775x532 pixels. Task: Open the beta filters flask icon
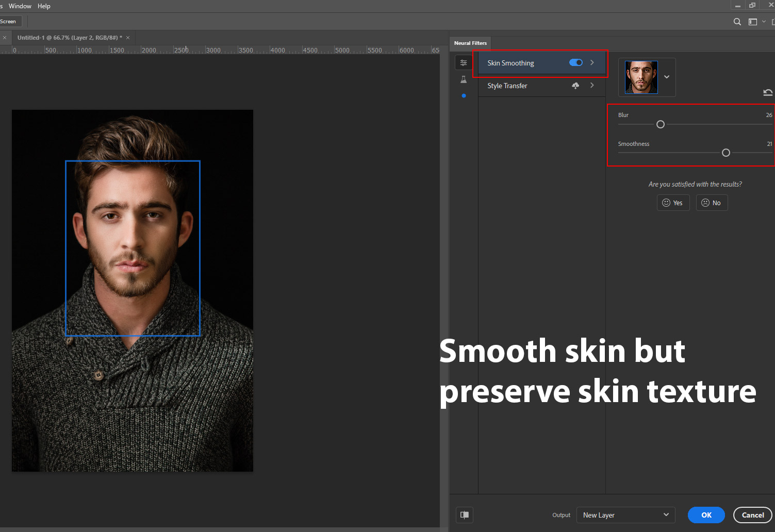pyautogui.click(x=464, y=79)
